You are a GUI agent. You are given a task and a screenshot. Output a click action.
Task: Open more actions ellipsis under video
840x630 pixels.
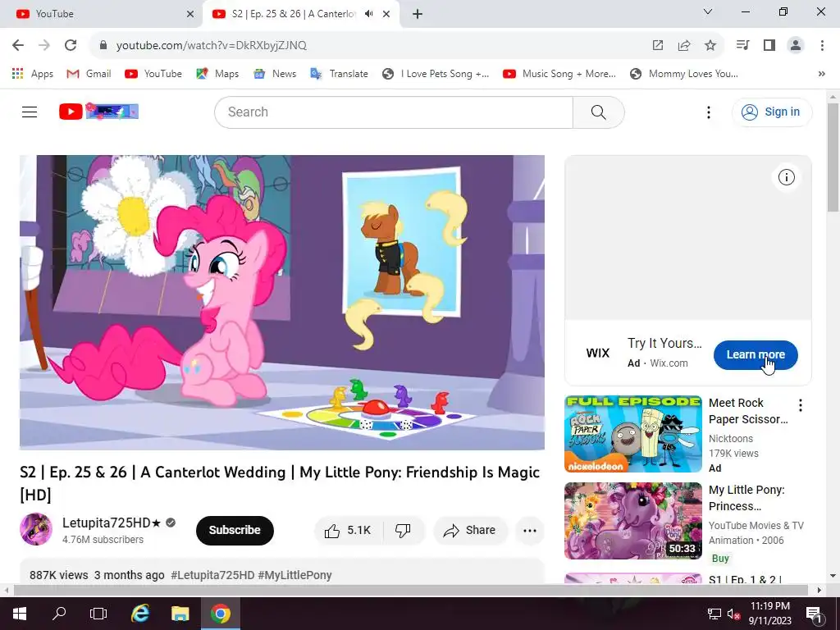529,531
